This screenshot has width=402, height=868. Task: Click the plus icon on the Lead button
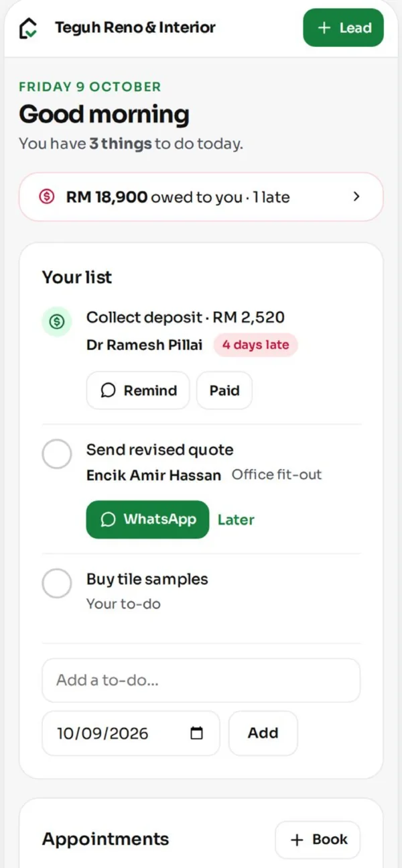point(324,28)
